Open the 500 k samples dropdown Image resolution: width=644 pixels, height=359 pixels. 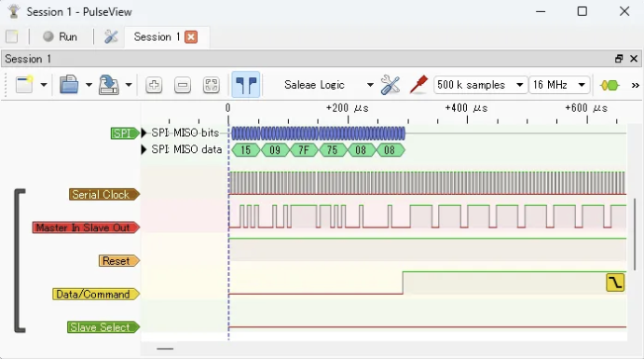point(480,85)
